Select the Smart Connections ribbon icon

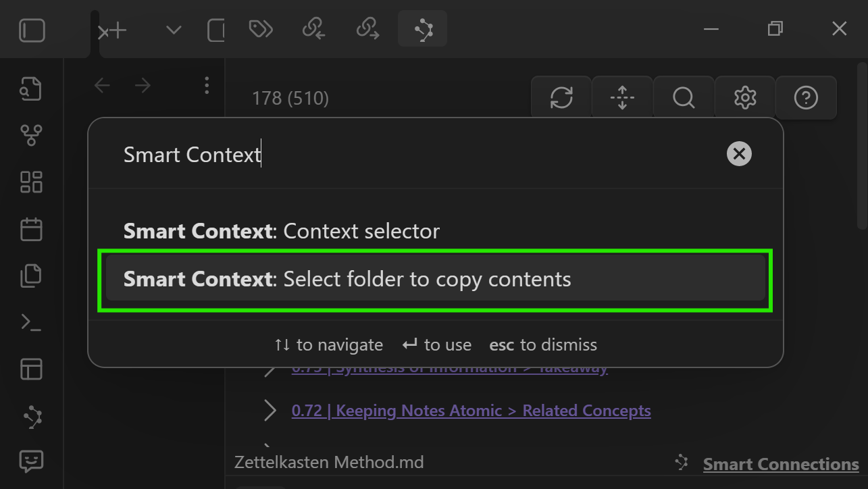tap(30, 416)
